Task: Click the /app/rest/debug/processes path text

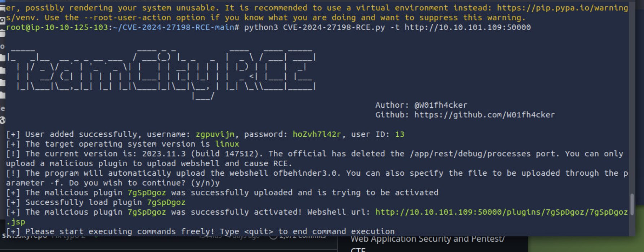Action: click(x=470, y=154)
